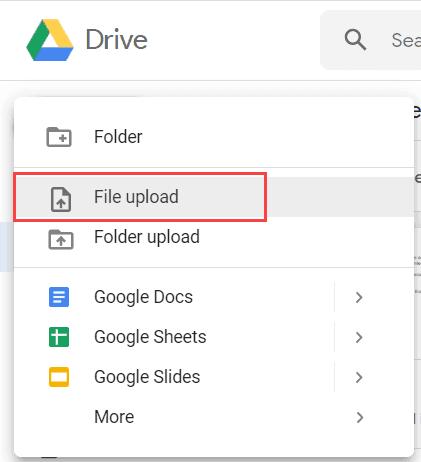
Task: Create a new Google Sheets spreadsheet
Action: pos(174,337)
